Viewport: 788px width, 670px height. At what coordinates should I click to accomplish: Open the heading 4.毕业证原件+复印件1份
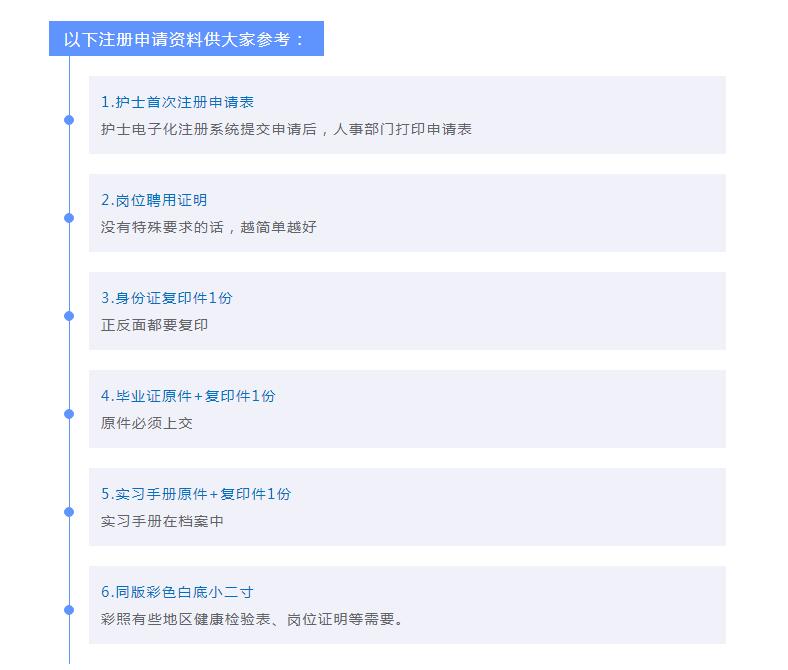click(x=188, y=396)
